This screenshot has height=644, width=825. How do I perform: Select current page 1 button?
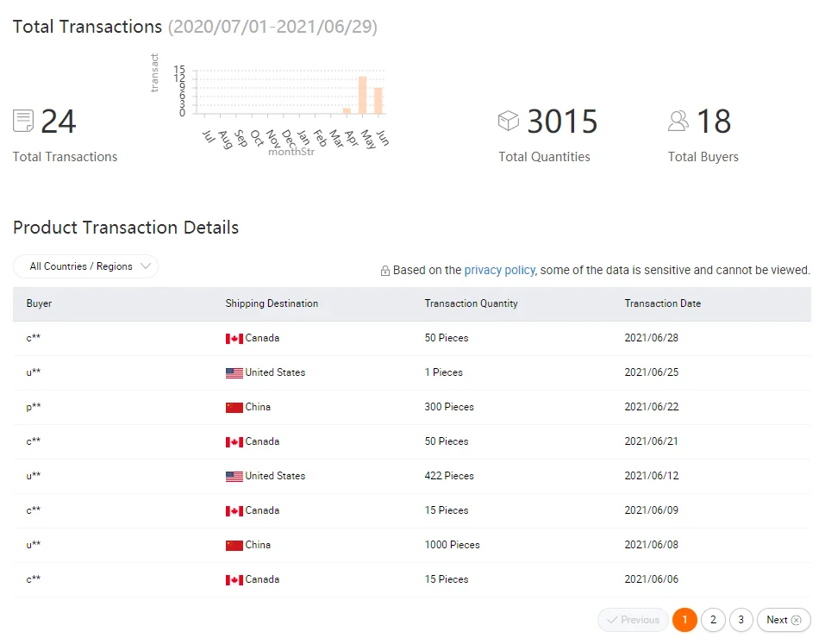[684, 620]
